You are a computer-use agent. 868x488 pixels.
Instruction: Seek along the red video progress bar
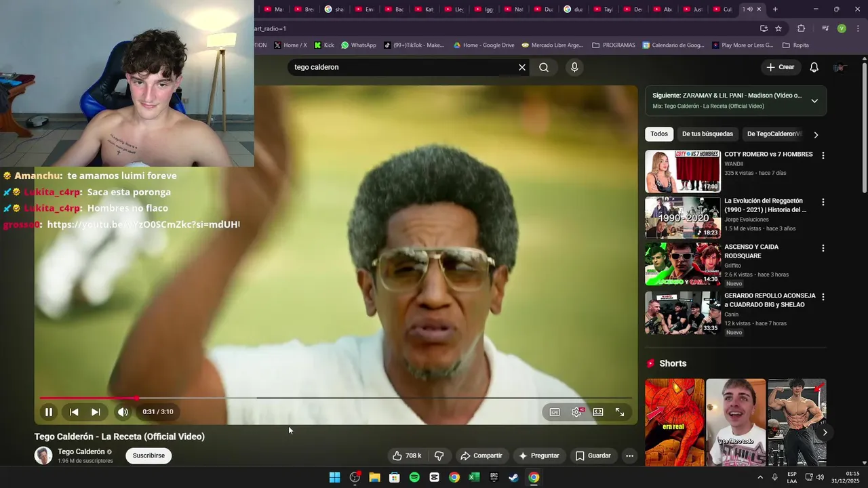336,398
